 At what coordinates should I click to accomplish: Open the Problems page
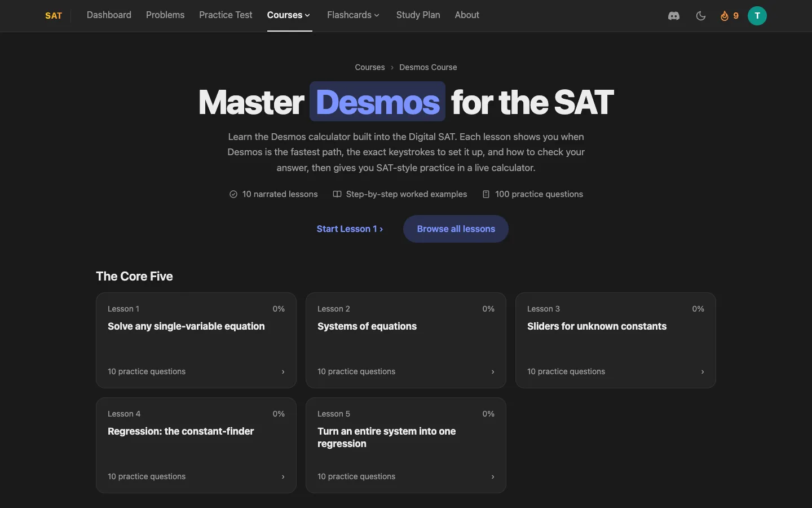tap(165, 15)
